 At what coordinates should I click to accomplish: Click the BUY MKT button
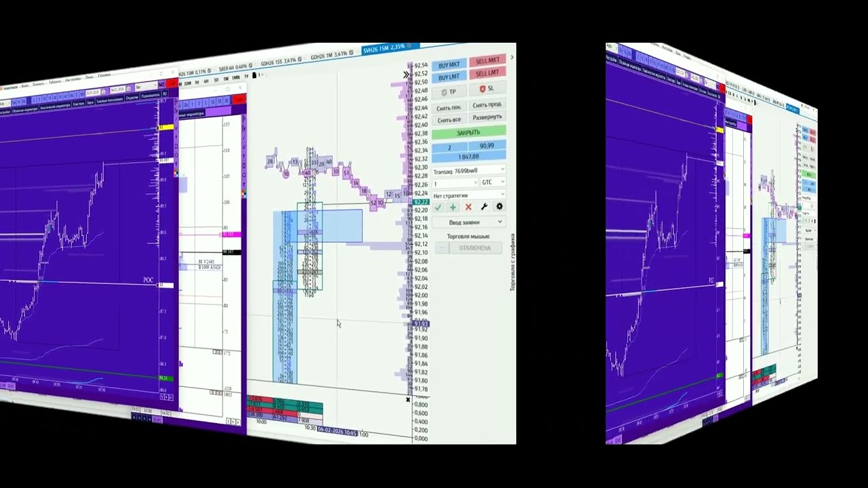point(449,64)
